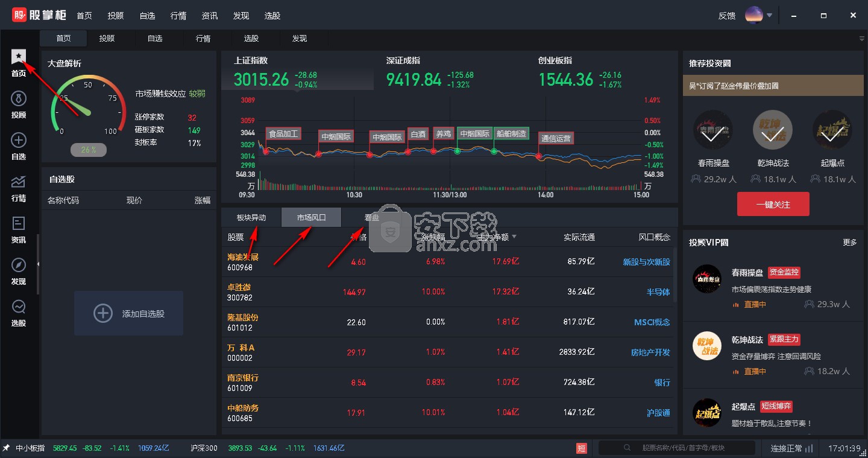868x458 pixels.
Task: Open 春雨操盘 avatar in 投顾VIP圈 list
Action: click(707, 279)
